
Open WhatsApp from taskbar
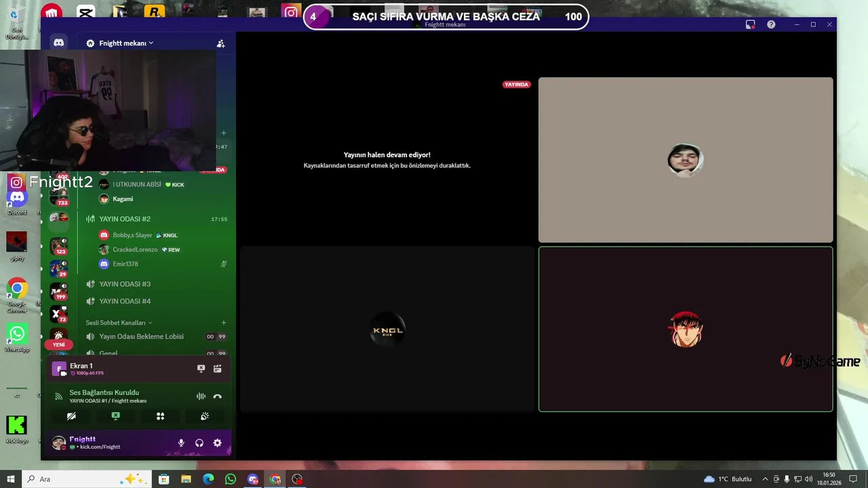(x=231, y=479)
